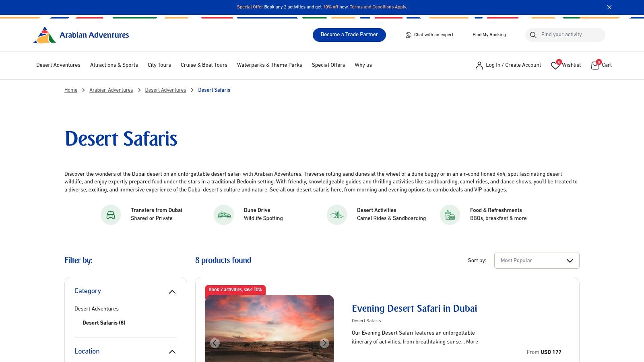Open the Waterparks & Theme Parks menu
Screen dimensions: 644x362
tap(269, 65)
